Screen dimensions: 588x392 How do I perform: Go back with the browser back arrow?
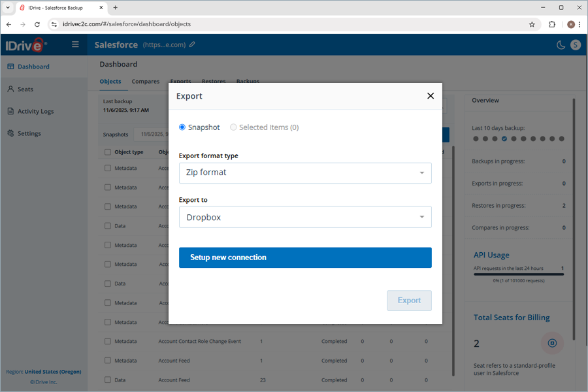[x=8, y=24]
